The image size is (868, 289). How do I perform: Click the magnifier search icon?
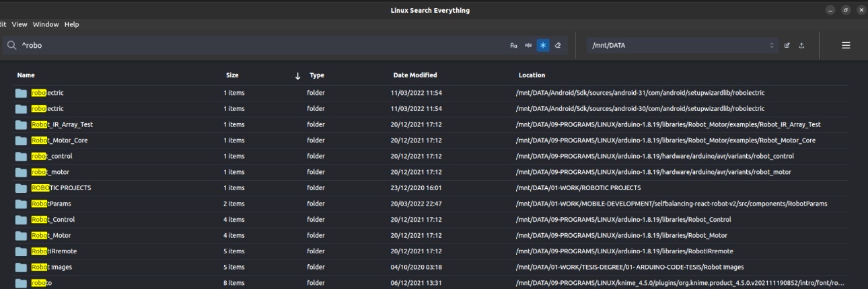(11, 46)
